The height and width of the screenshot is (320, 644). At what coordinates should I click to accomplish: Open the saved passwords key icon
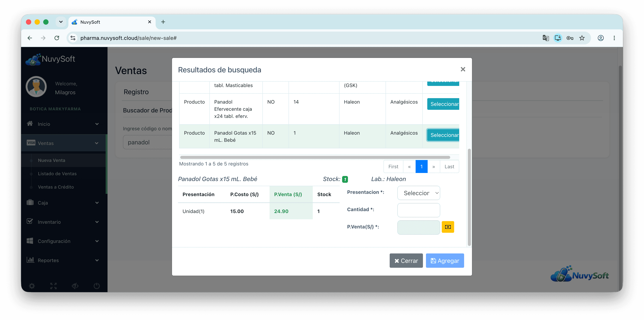(570, 38)
